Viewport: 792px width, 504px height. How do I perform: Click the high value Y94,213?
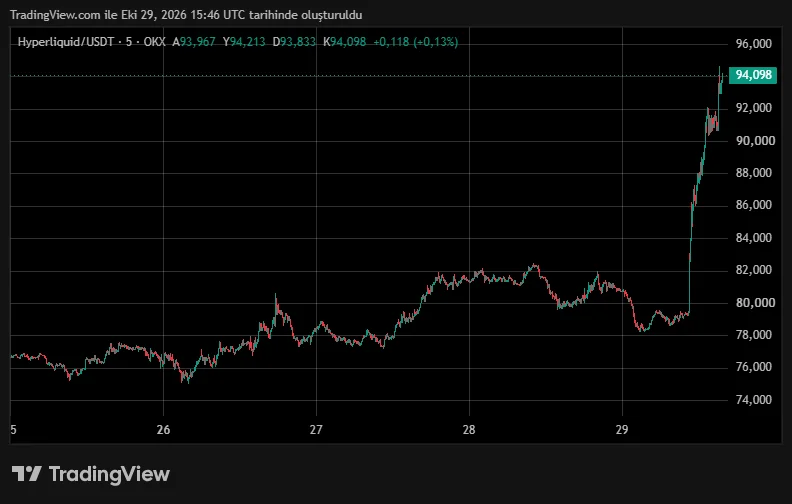coord(244,42)
